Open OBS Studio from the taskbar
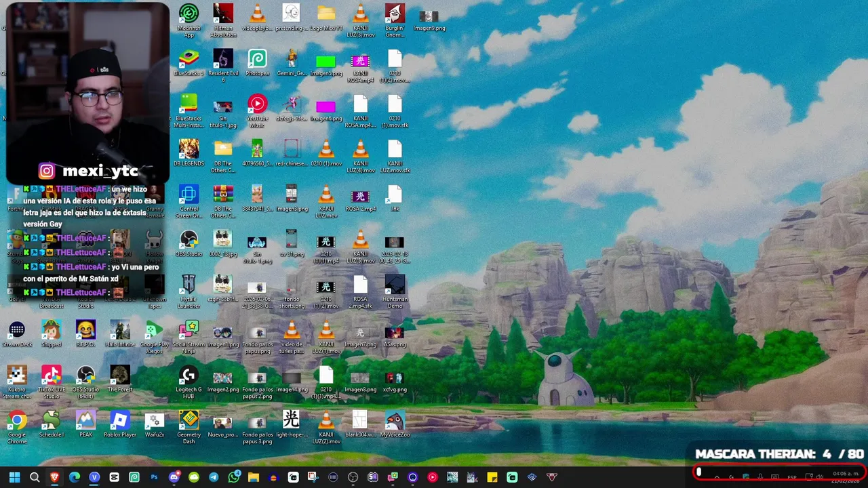This screenshot has width=868, height=488. (x=353, y=477)
